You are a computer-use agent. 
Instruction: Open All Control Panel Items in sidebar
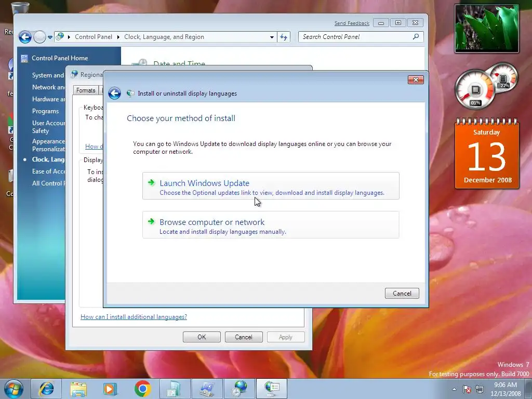coord(48,183)
